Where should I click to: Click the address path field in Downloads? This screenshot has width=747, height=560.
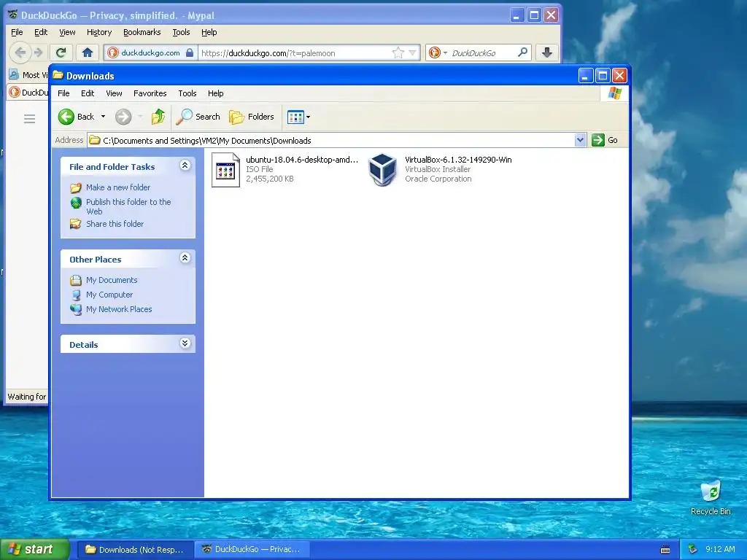pos(332,141)
